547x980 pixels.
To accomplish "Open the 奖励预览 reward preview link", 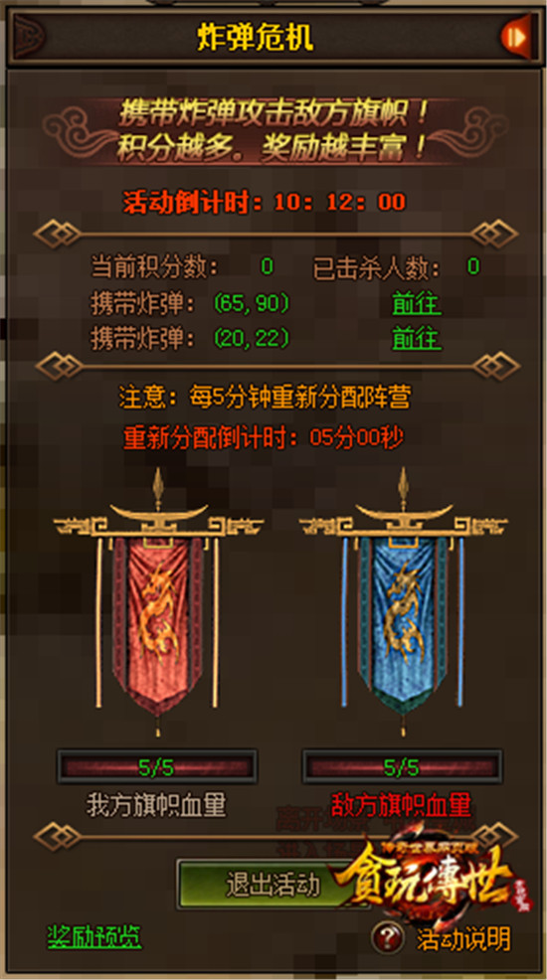I will 94,937.
